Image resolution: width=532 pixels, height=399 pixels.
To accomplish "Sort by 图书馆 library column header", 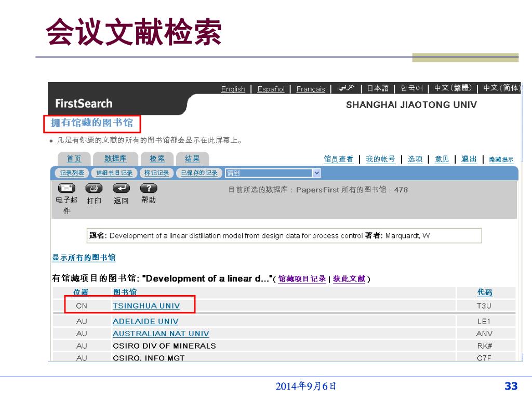I will pos(125,292).
